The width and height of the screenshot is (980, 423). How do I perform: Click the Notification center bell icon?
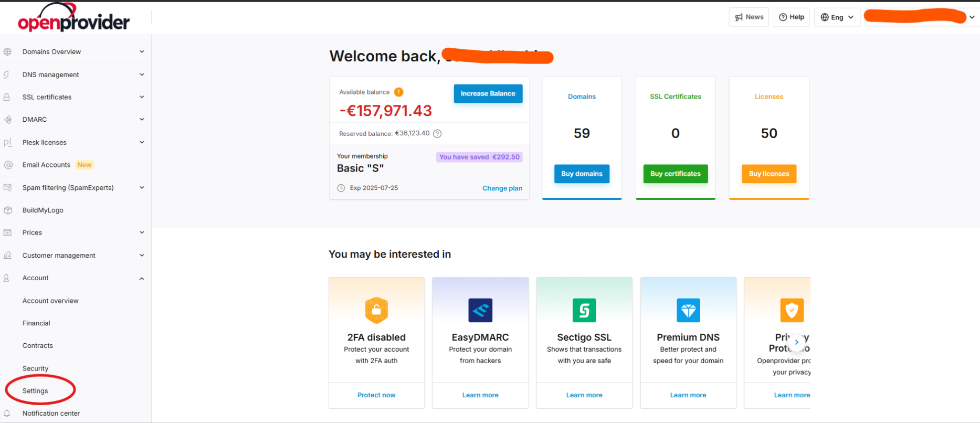tap(7, 414)
